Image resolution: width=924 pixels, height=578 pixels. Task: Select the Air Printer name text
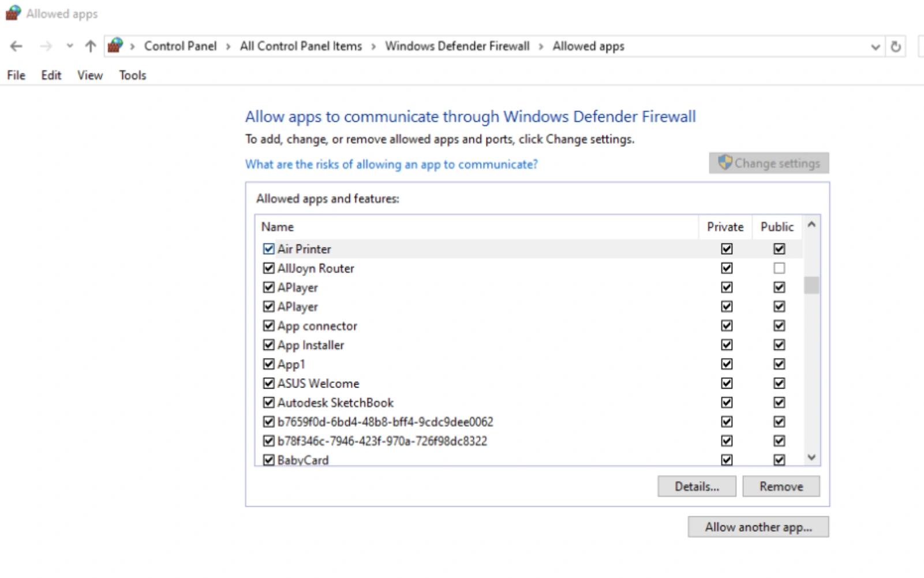tap(304, 249)
